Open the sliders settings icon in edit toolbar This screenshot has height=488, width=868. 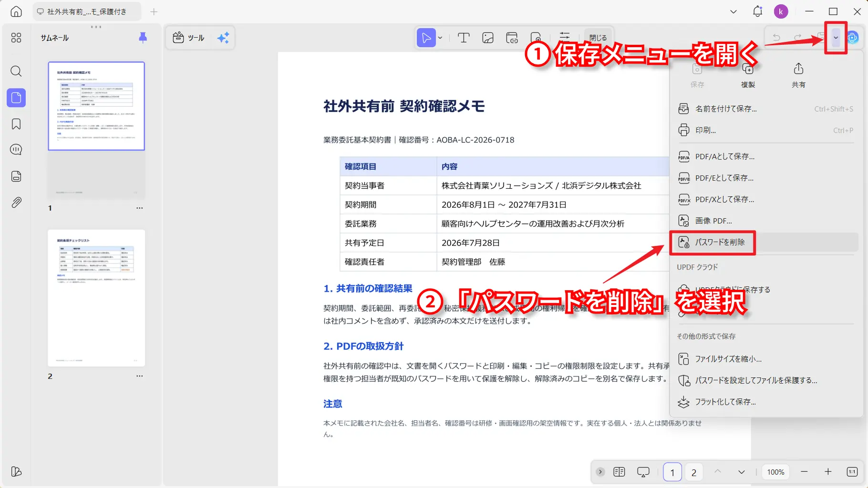coord(565,36)
